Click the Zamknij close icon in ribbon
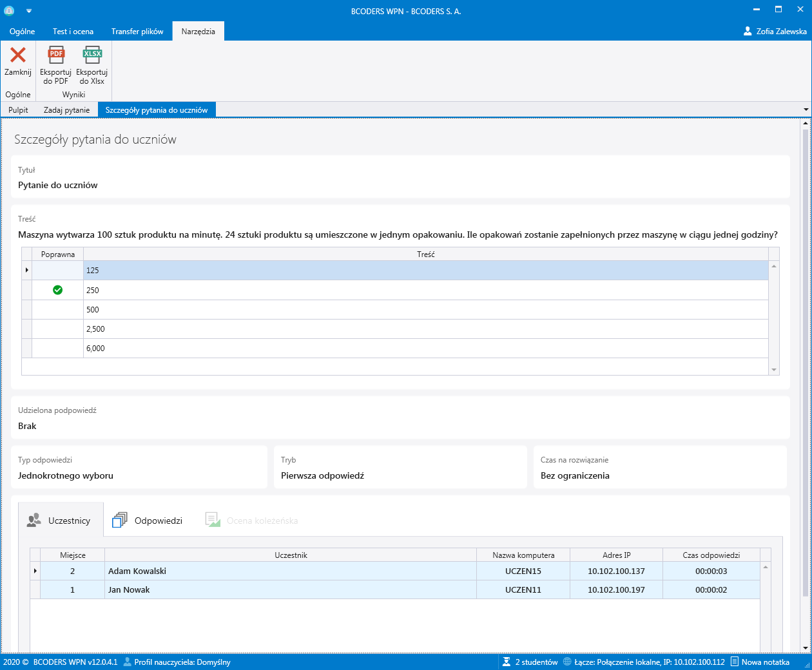 coord(18,55)
